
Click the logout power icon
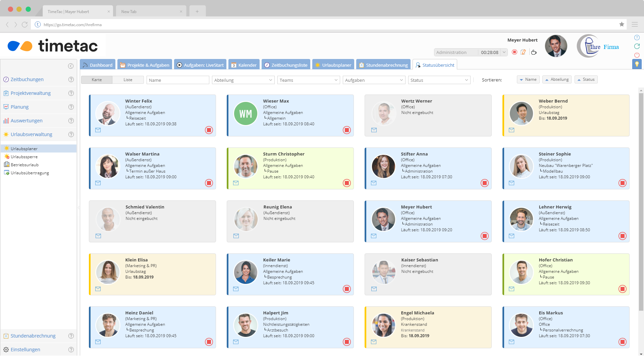pos(637,55)
